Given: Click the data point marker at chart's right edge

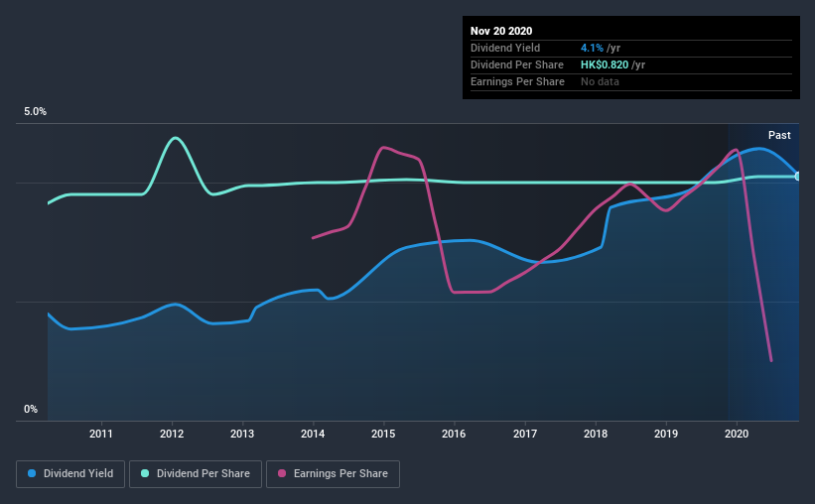Looking at the screenshot, I should click(x=798, y=176).
